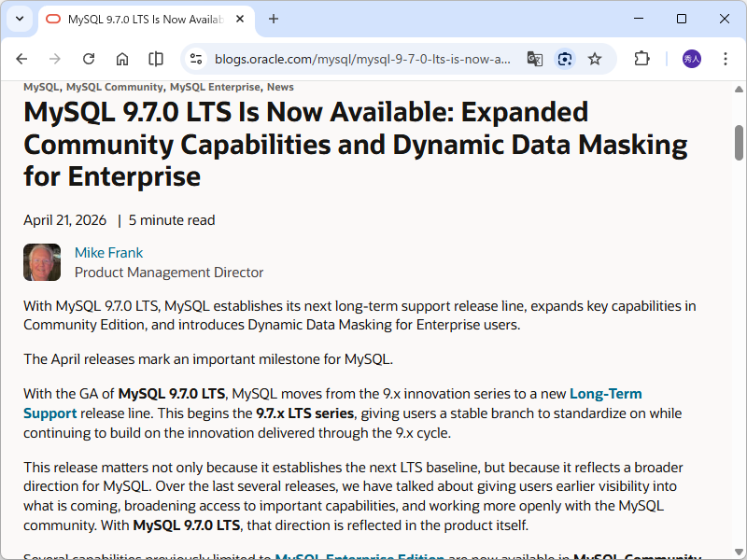Click the vertical scrollbar thumb

pos(739,143)
